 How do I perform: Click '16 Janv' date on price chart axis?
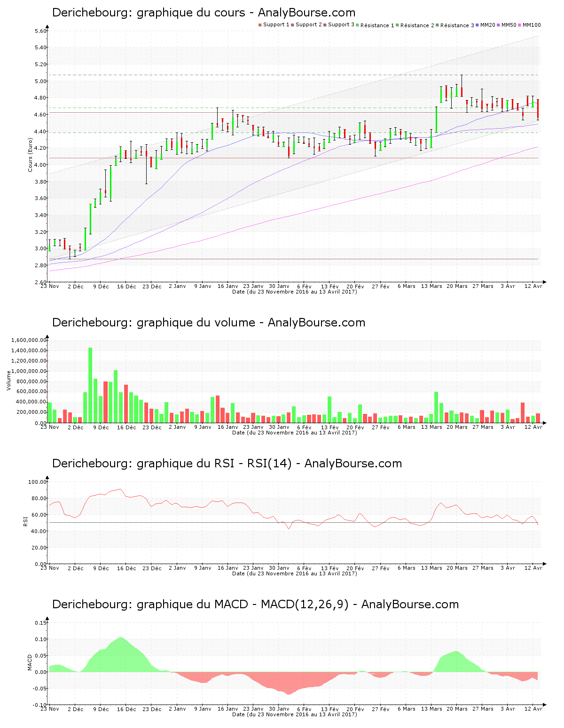pos(228,286)
